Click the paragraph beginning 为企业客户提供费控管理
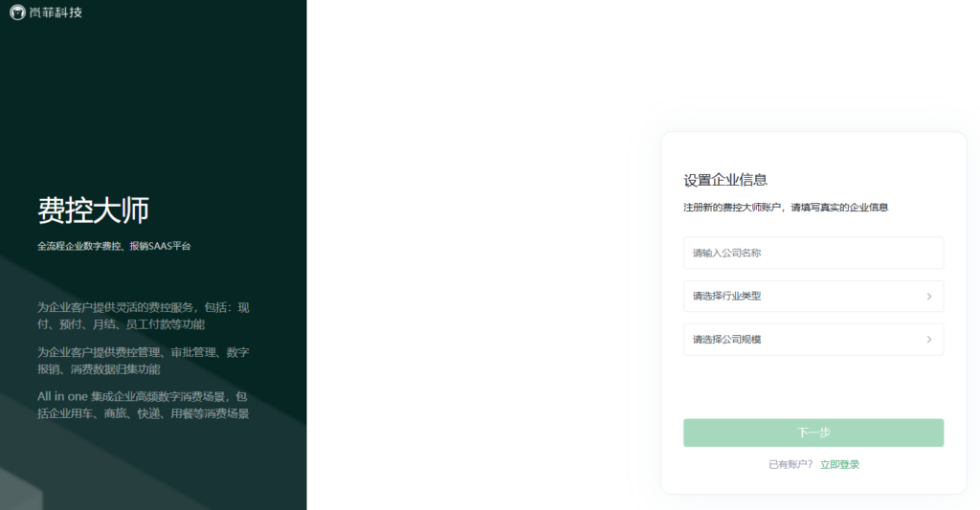Image resolution: width=980 pixels, height=510 pixels. [144, 361]
